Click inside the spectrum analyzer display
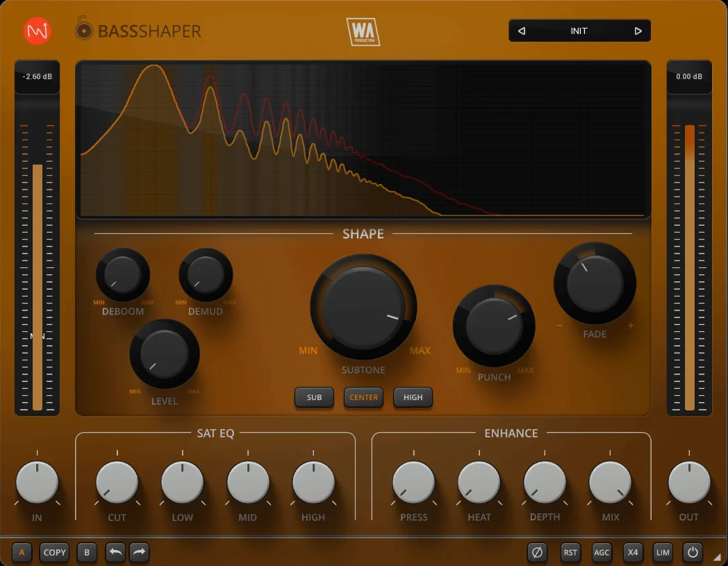Screen dimensions: 728x566 (x=363, y=139)
